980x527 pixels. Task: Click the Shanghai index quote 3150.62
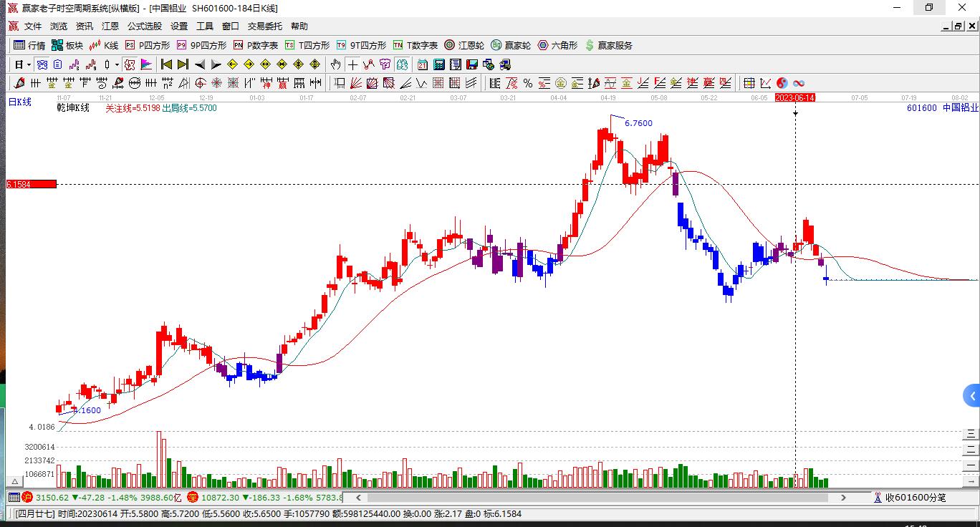(52, 497)
